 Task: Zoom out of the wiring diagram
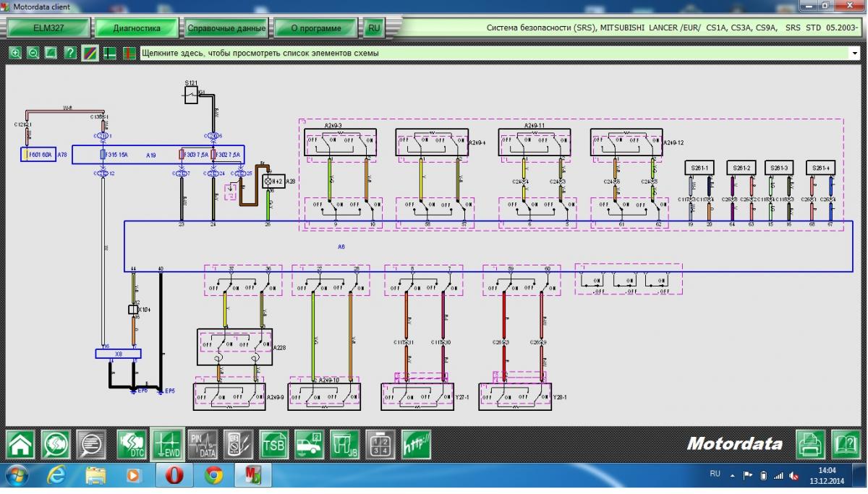33,53
